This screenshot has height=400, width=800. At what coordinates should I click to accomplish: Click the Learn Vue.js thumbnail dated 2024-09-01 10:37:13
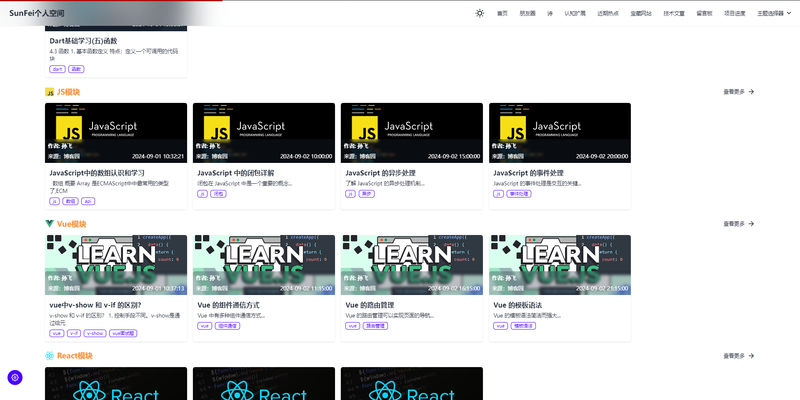tap(116, 265)
